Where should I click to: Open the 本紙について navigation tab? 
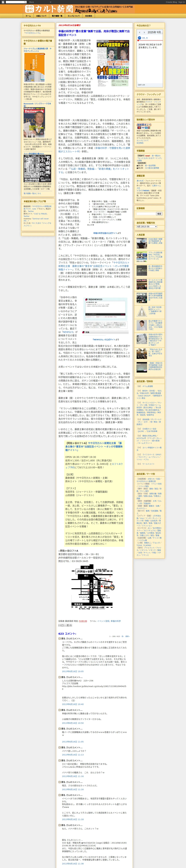tap(41, 16)
